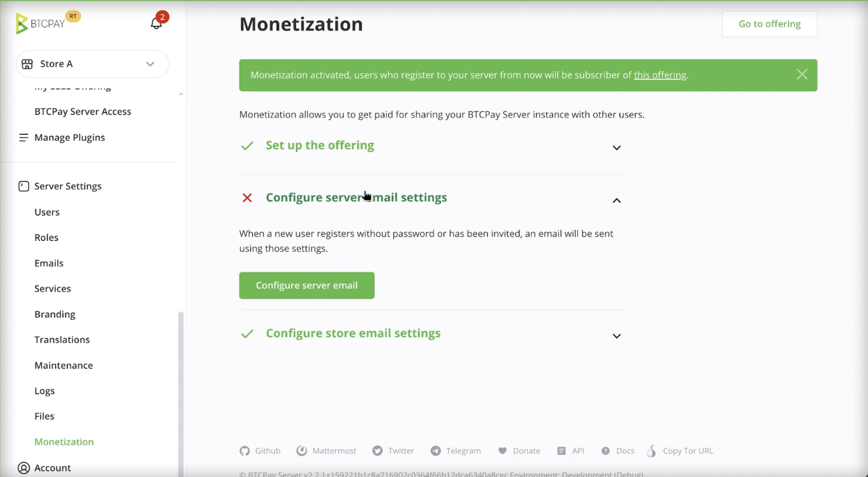Screen dimensions: 868x477
Task: Dismiss the green monetization activated banner
Action: point(802,74)
